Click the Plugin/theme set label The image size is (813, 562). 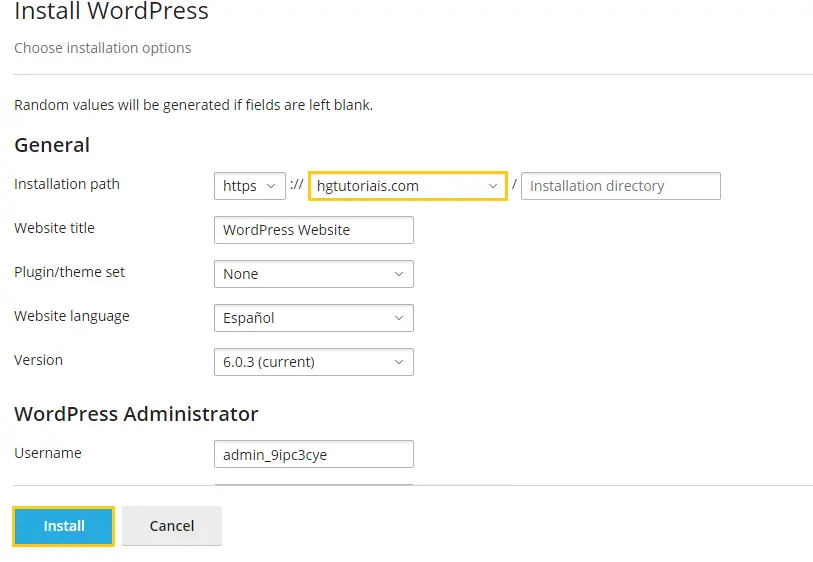coord(69,272)
